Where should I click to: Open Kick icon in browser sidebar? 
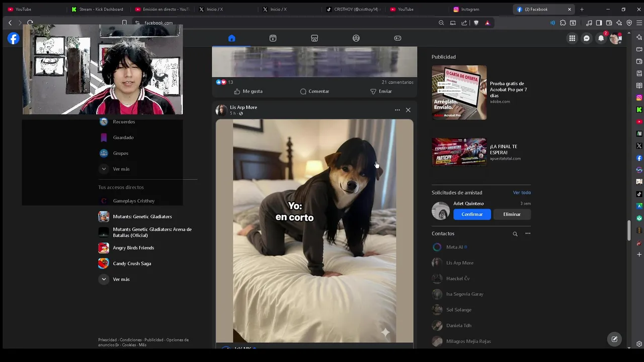(x=639, y=110)
